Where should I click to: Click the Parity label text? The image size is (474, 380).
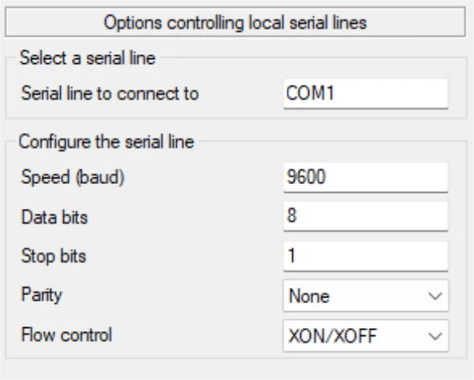click(x=42, y=295)
